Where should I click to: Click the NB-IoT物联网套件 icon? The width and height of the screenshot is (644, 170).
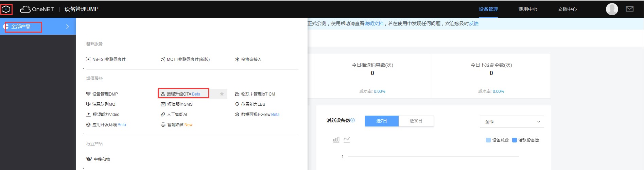(x=88, y=60)
